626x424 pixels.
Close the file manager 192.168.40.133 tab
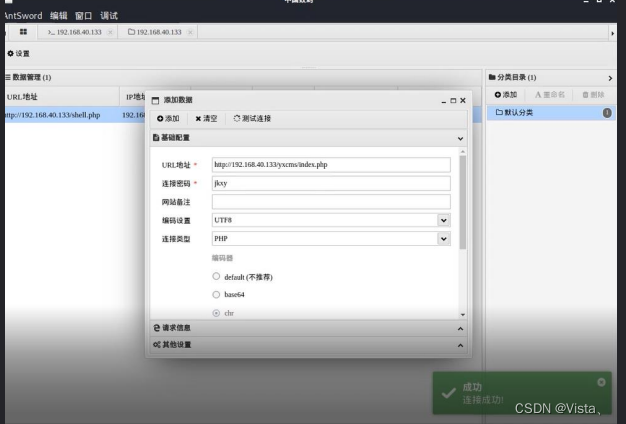pyautogui.click(x=190, y=32)
